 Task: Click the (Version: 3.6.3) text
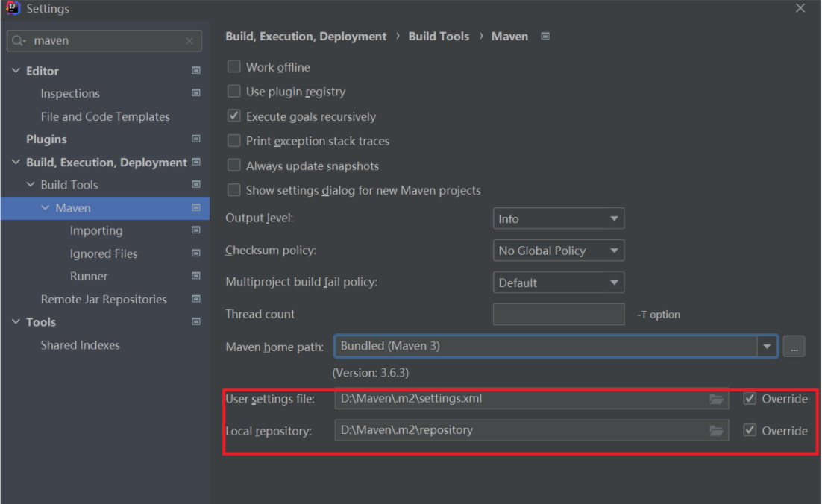[371, 373]
